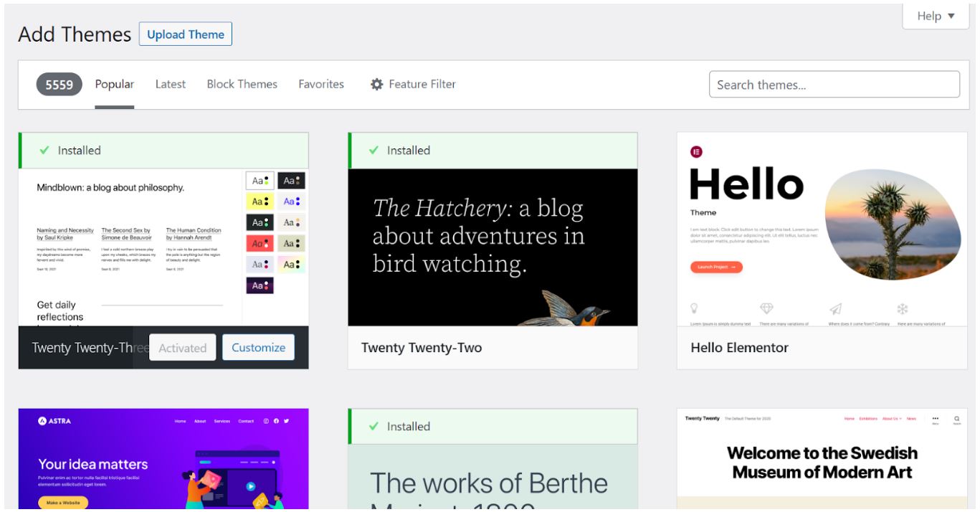The width and height of the screenshot is (980, 512).
Task: Click the snowflake icon in Hello Elementor preview
Action: pyautogui.click(x=903, y=308)
